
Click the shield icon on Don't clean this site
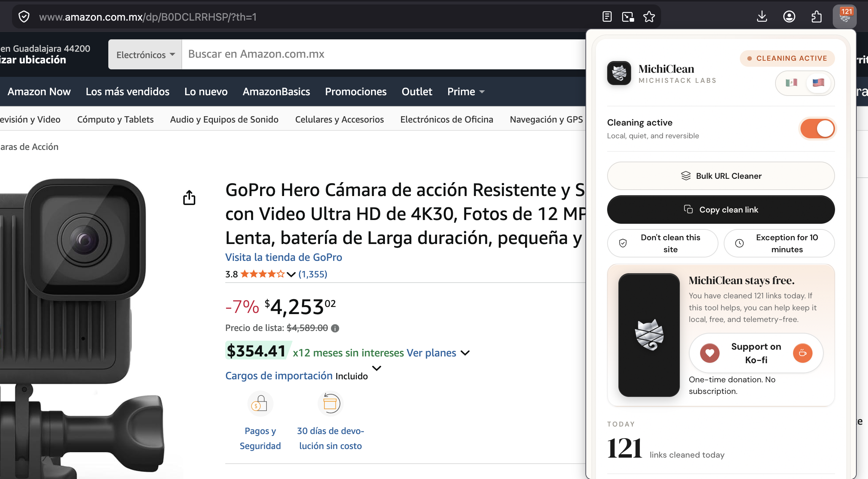click(x=623, y=243)
